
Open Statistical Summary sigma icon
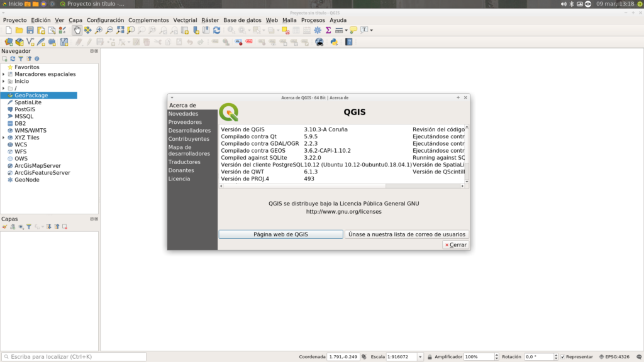click(x=328, y=30)
